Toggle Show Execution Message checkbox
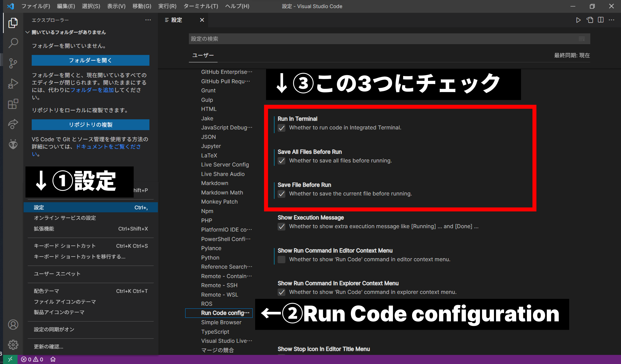This screenshot has height=364, width=621. pos(281,227)
